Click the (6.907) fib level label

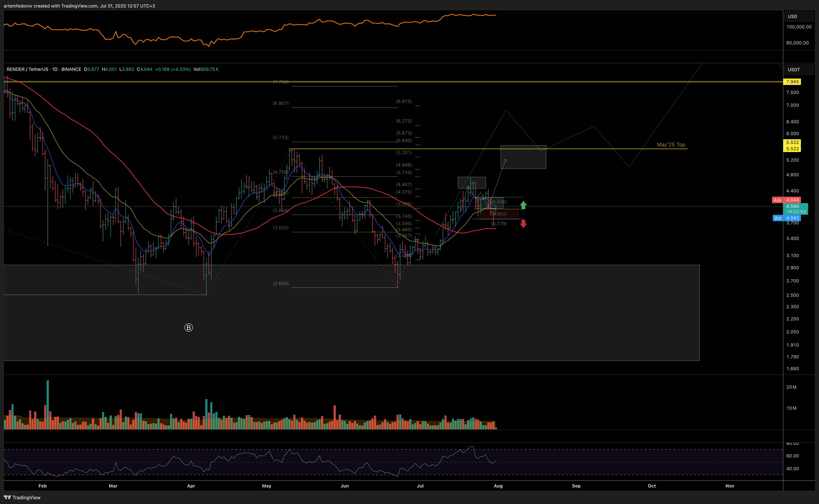tap(281, 103)
